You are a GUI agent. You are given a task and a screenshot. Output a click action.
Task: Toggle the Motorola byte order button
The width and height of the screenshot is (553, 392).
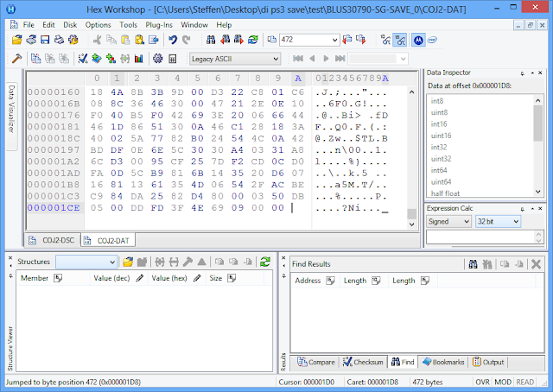pos(418,40)
